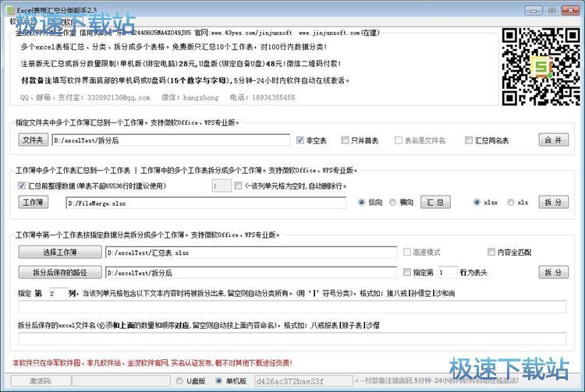The width and height of the screenshot is (585, 392).
Task: Enable the 只并首表 checkbox
Action: [x=345, y=140]
